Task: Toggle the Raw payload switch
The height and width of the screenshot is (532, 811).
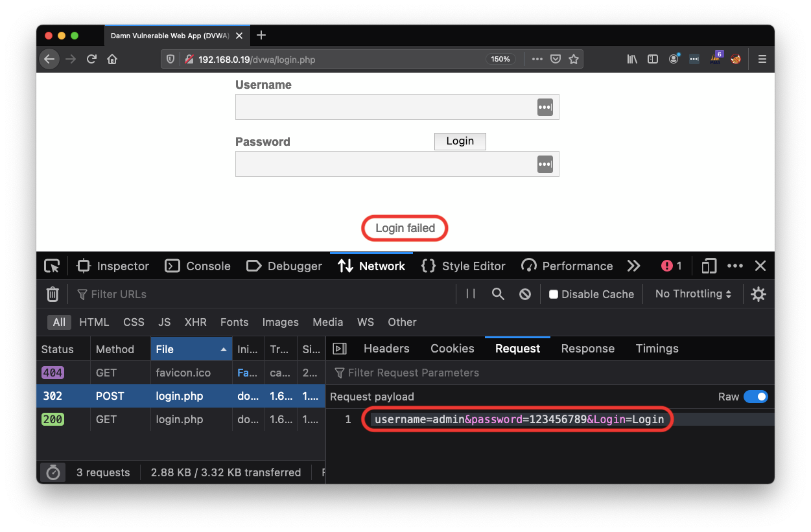Action: [x=755, y=397]
